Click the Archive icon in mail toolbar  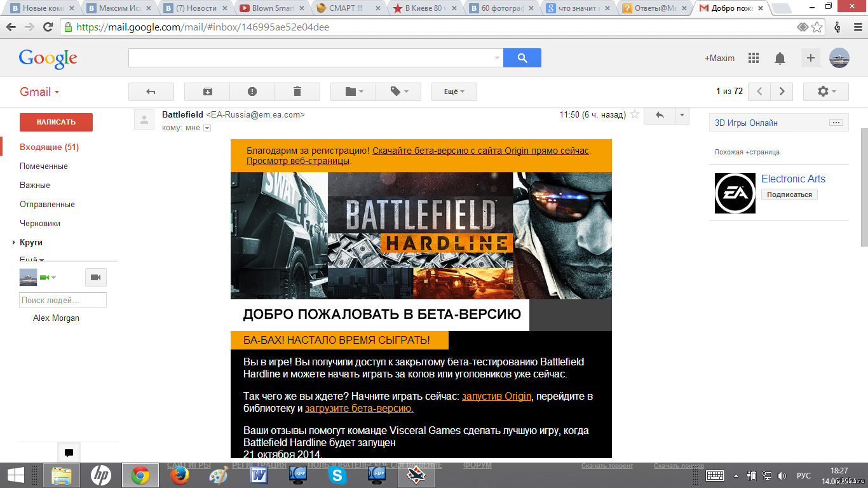pyautogui.click(x=207, y=91)
